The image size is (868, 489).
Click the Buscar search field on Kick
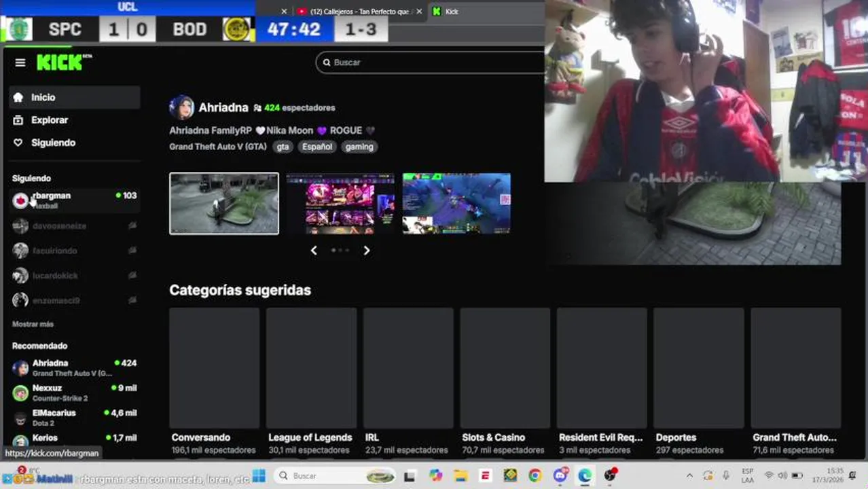[x=431, y=62]
